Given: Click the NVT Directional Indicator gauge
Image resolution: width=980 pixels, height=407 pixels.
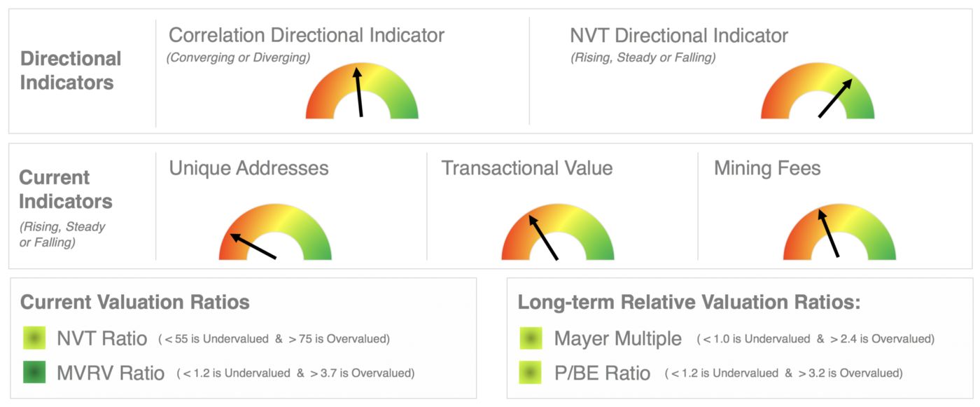Looking at the screenshot, I should tap(818, 90).
